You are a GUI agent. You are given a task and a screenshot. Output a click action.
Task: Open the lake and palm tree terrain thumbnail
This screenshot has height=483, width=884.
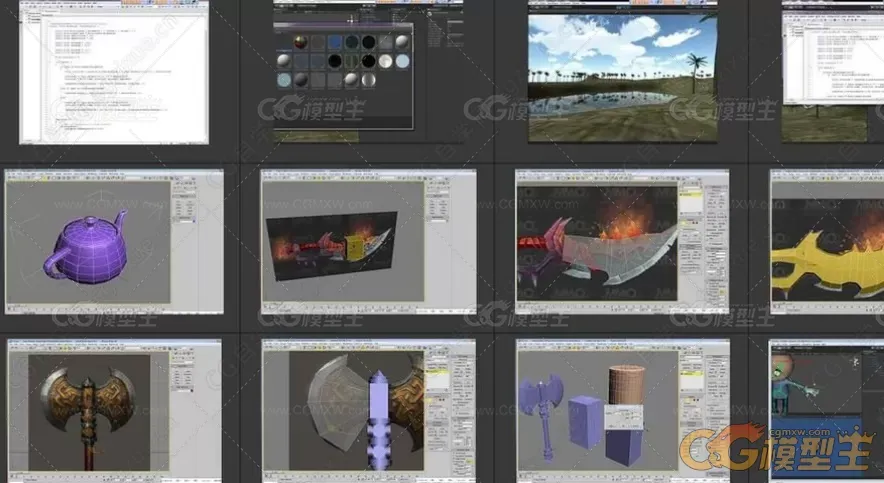[x=622, y=71]
